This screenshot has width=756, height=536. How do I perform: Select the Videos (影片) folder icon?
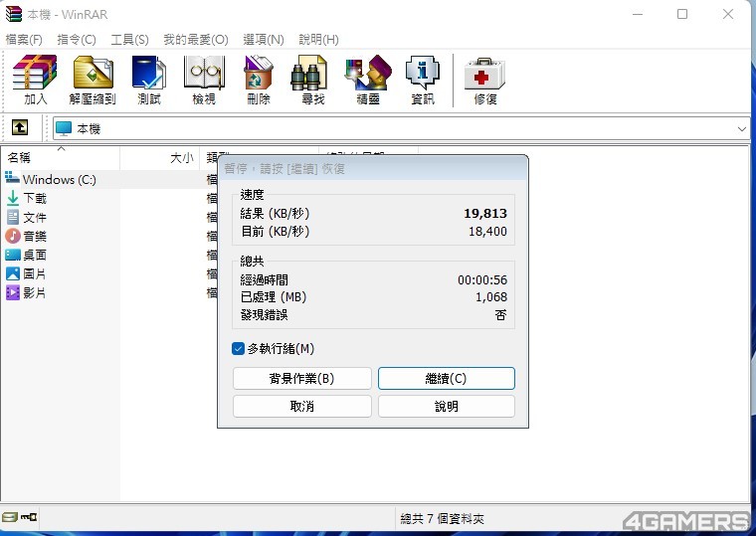point(13,292)
